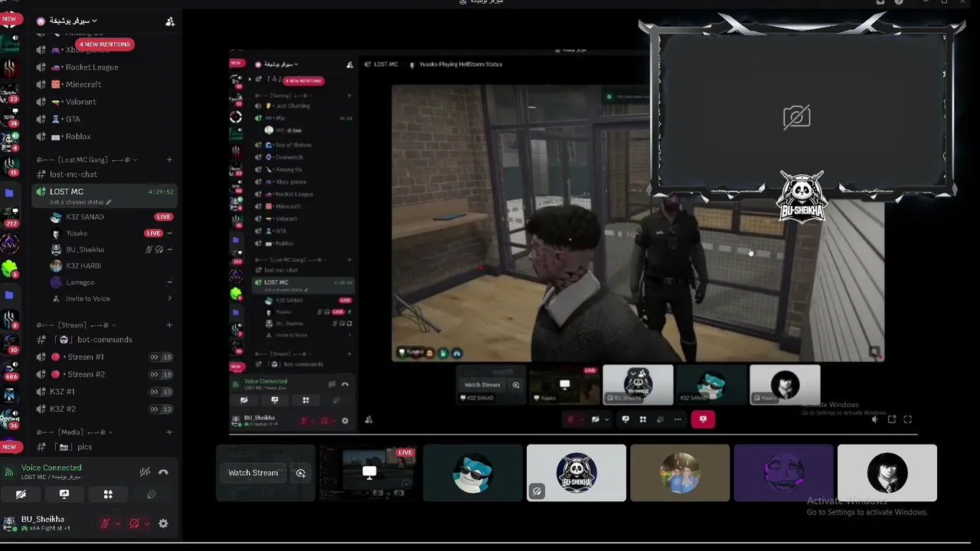Join the Rocket League voice channel
Viewport: 980px width, 551px height.
pos(104,67)
